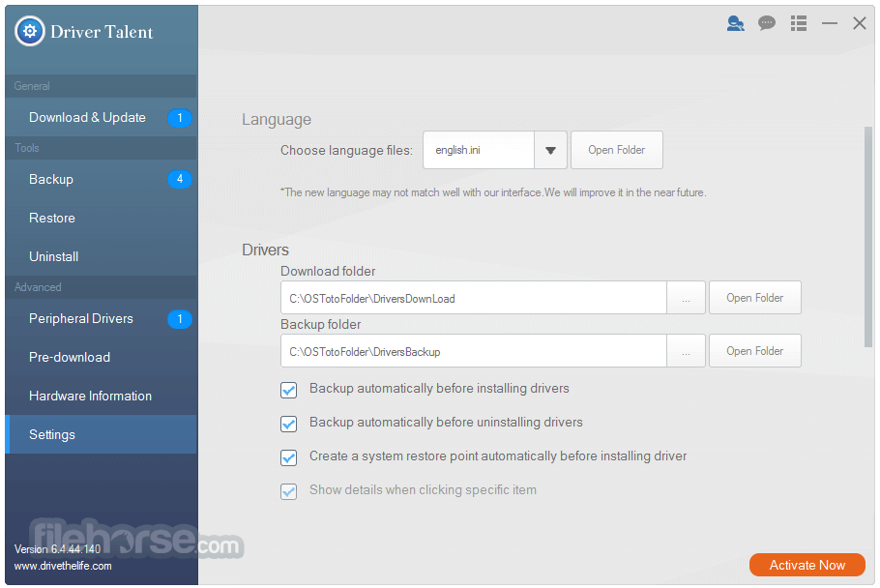Open the feedback chat bubble icon
This screenshot has width=880, height=588.
[767, 23]
